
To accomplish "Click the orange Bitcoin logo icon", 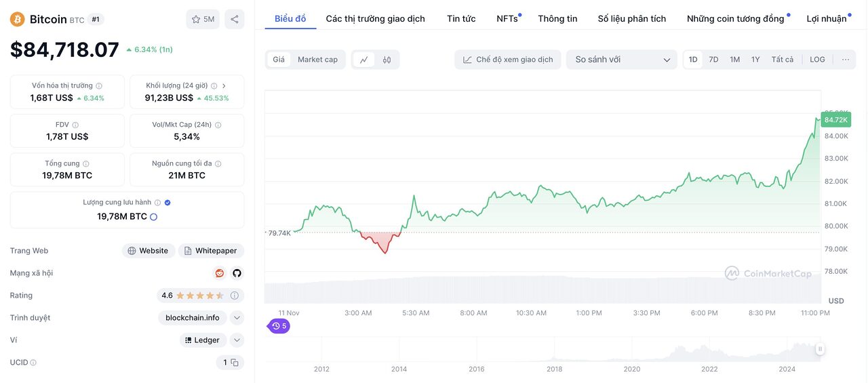I will pos(18,19).
